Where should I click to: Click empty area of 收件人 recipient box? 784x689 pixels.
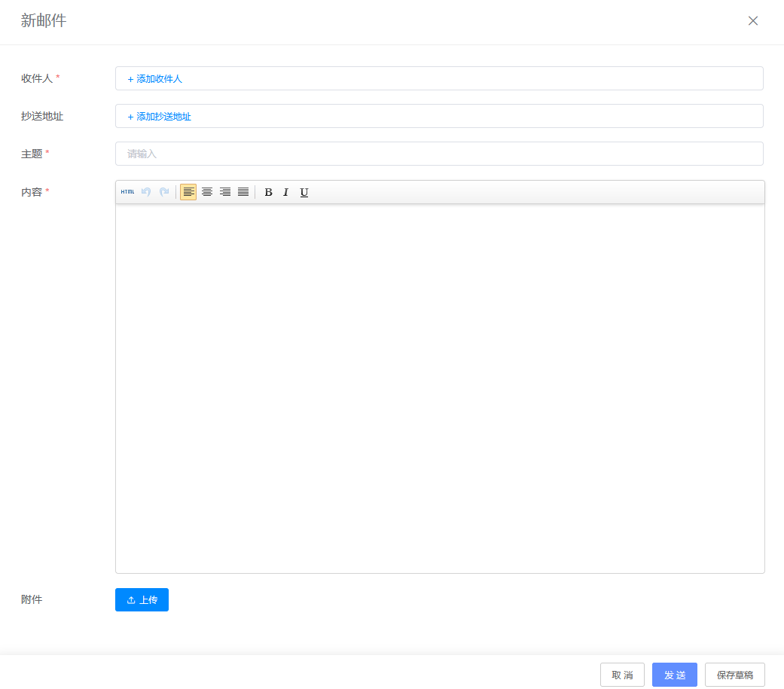point(467,78)
